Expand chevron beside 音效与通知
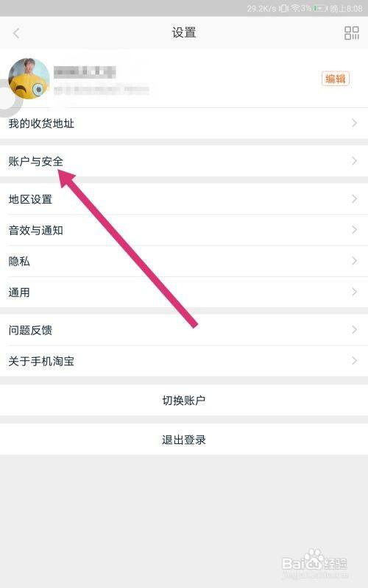The width and height of the screenshot is (368, 588). 354,230
